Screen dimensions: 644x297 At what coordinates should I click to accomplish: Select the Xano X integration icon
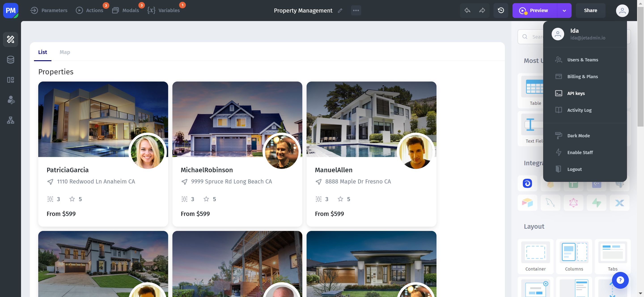pyautogui.click(x=619, y=202)
